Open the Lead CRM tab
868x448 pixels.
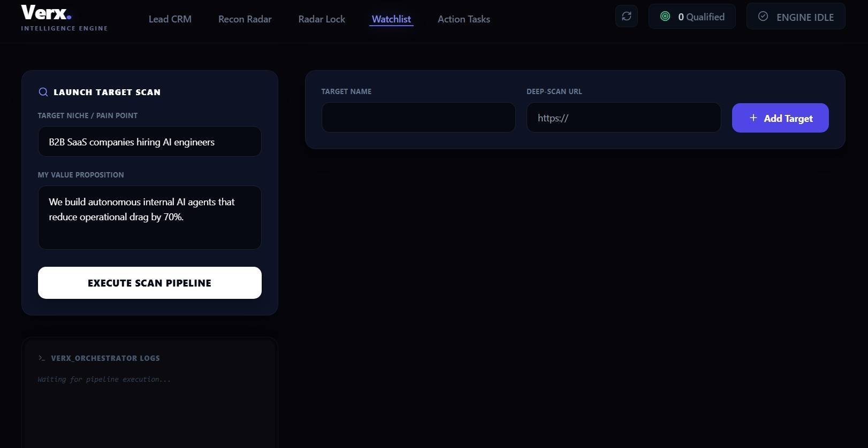click(170, 19)
